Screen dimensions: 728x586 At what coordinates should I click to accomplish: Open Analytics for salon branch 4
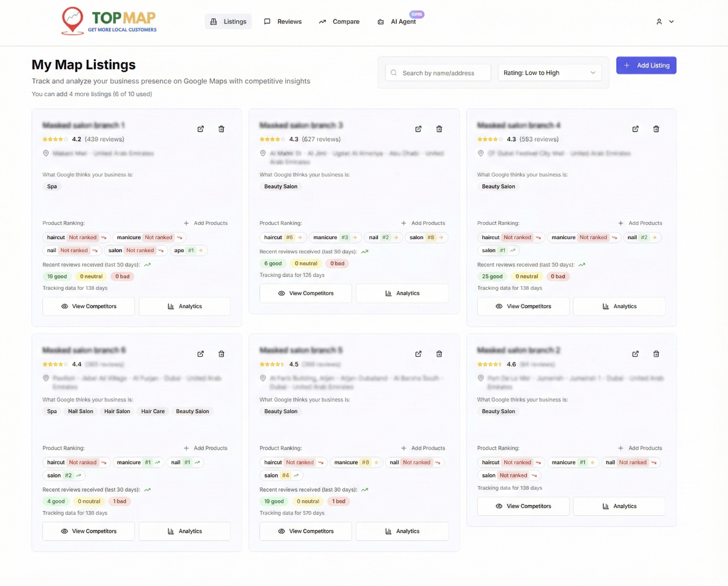coord(619,306)
